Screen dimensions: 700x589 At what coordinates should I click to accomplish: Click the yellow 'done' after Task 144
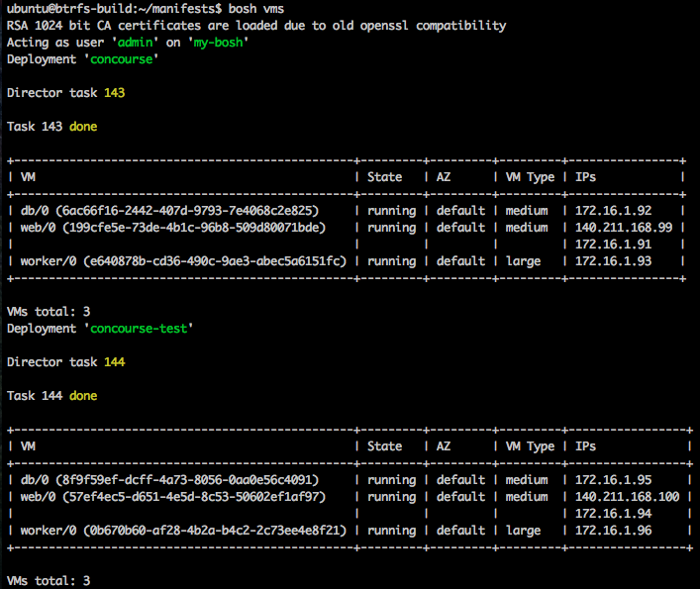point(83,396)
